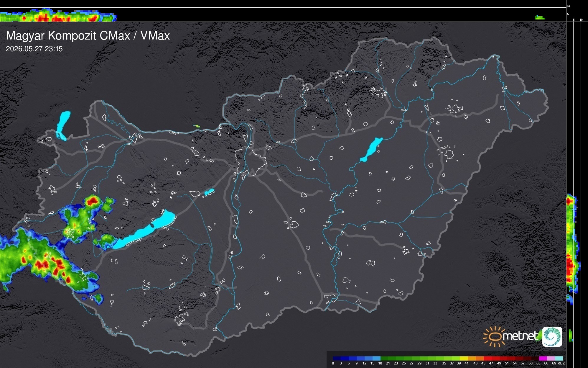Click Lake Velence east of Balaton
This screenshot has width=588, height=368.
(209, 192)
